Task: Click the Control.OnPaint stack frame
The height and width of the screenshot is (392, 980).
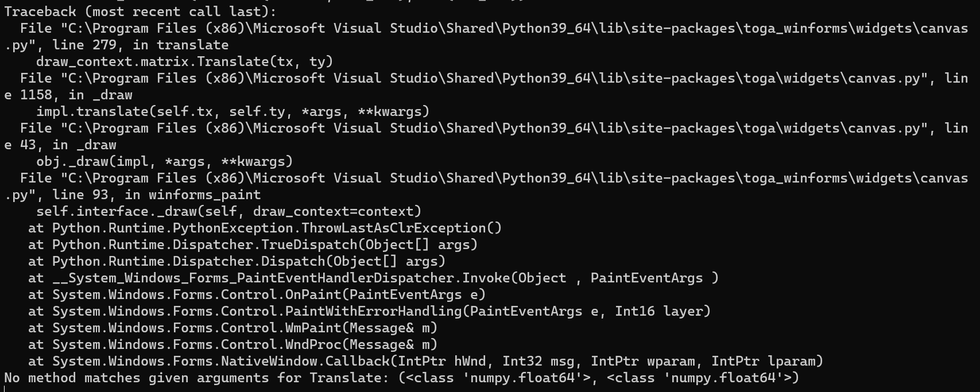Action: [257, 294]
